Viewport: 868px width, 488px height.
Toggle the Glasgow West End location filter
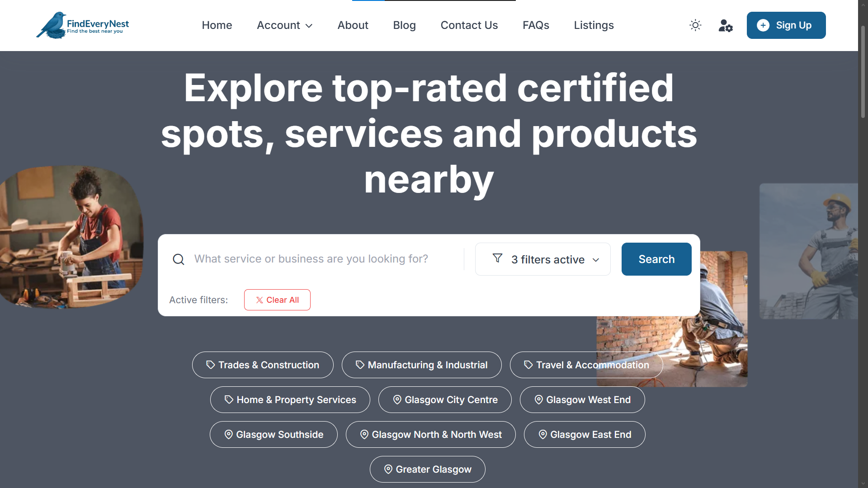click(x=582, y=399)
